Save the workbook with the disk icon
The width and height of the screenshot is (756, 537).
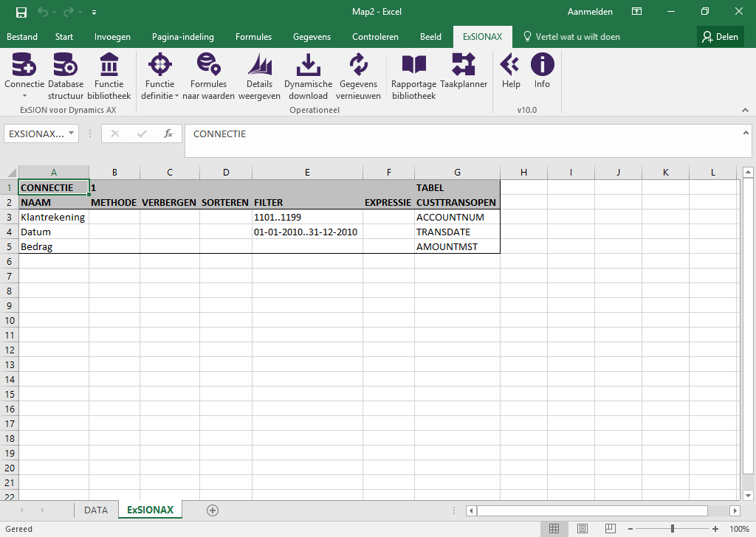(x=21, y=12)
